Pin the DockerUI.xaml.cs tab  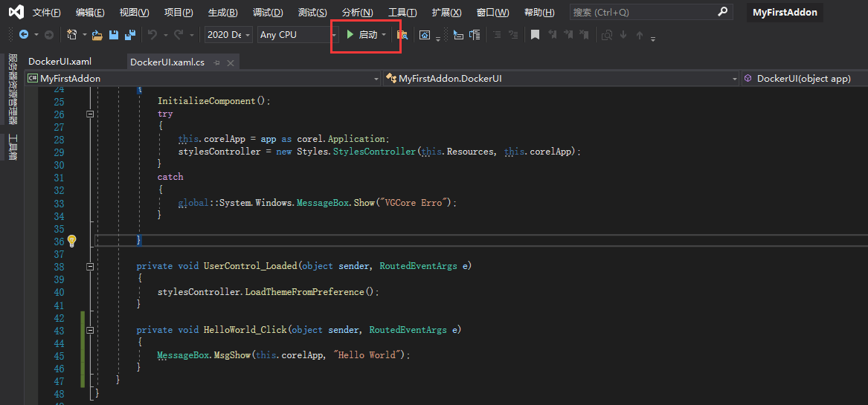pos(217,62)
